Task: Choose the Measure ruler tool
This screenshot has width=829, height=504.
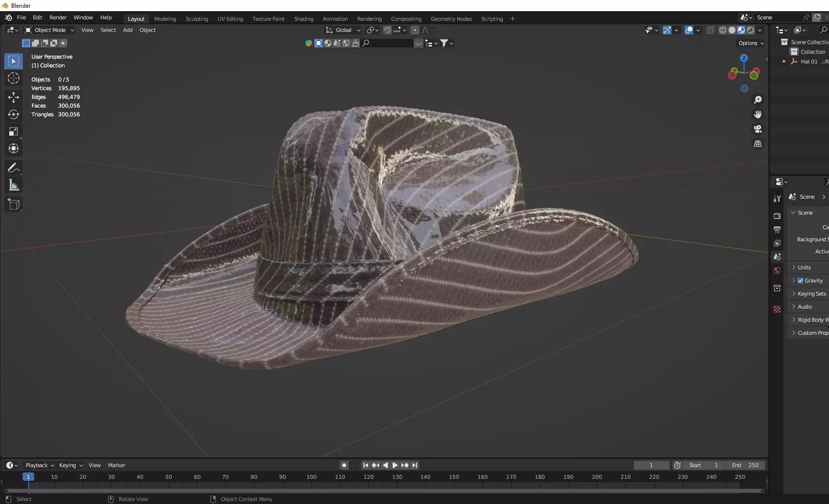Action: [x=14, y=185]
